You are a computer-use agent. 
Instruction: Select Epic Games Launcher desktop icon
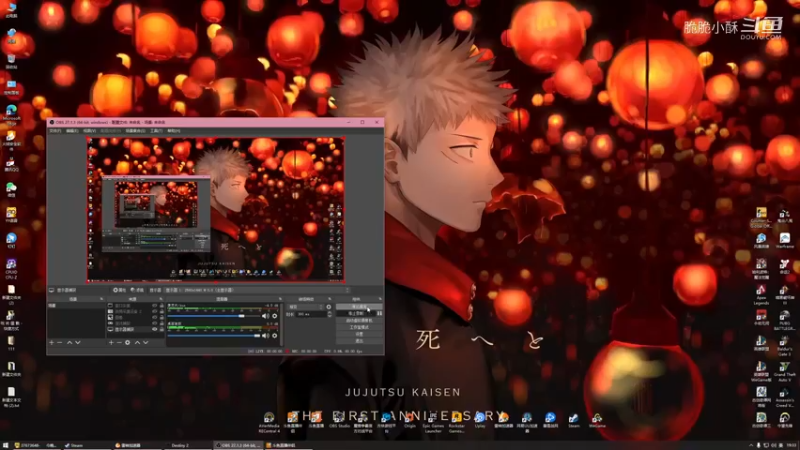click(433, 422)
